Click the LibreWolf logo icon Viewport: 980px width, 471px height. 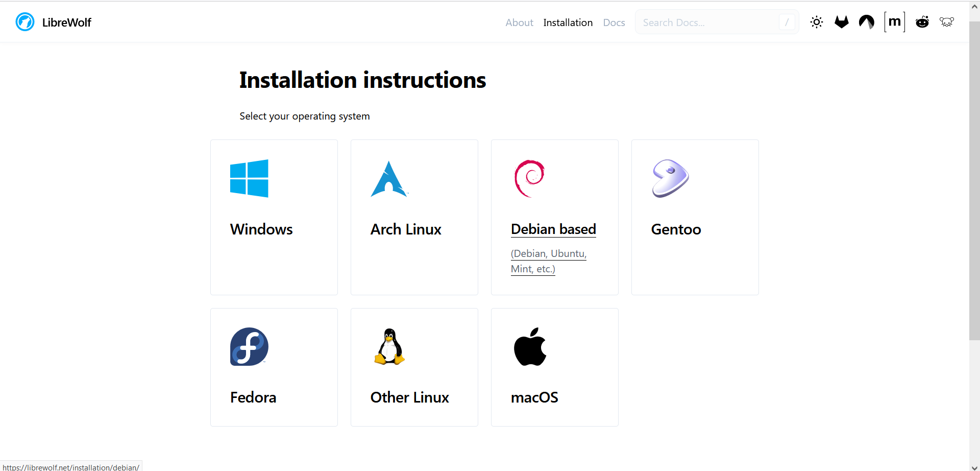25,22
